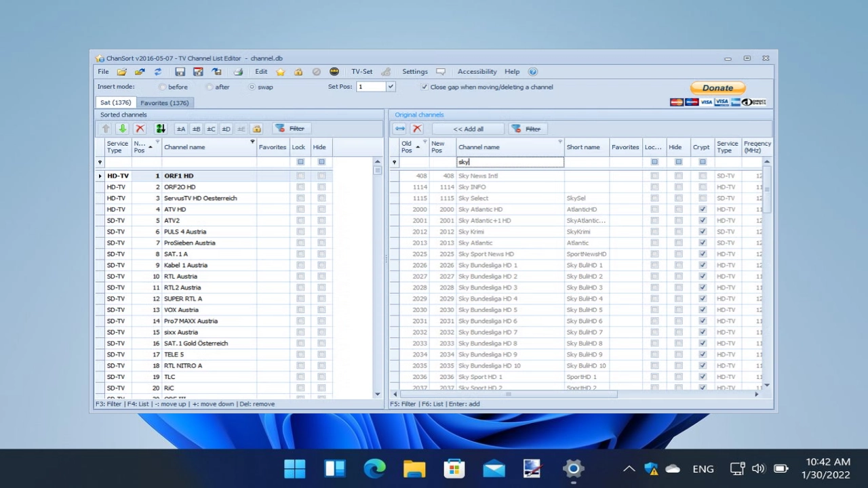Toggle Lock checkbox for Sky Select row

click(654, 198)
